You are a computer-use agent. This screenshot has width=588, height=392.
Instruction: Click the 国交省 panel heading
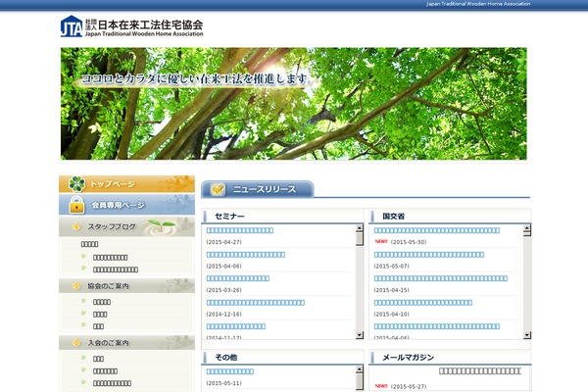coord(393,217)
